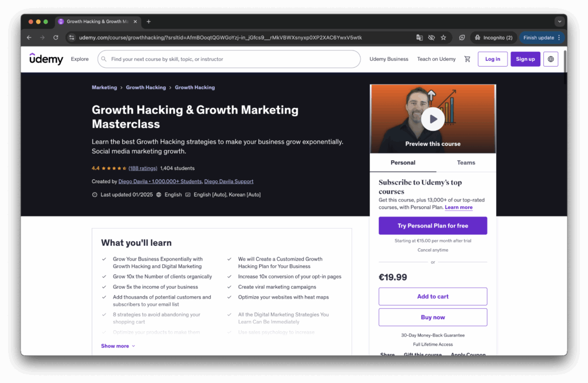
Task: Click 'Increase 10x conversion of your opt-in pages'
Action: tap(290, 276)
